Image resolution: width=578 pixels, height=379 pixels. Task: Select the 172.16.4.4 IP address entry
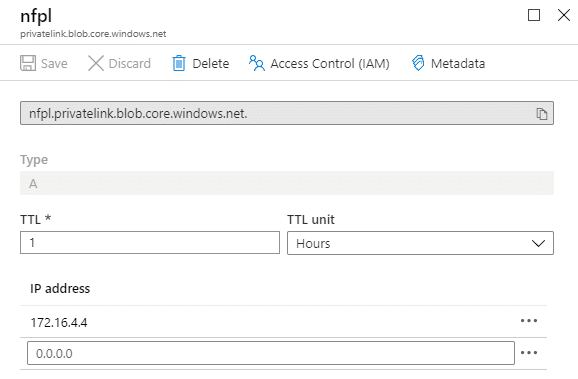pos(59,323)
